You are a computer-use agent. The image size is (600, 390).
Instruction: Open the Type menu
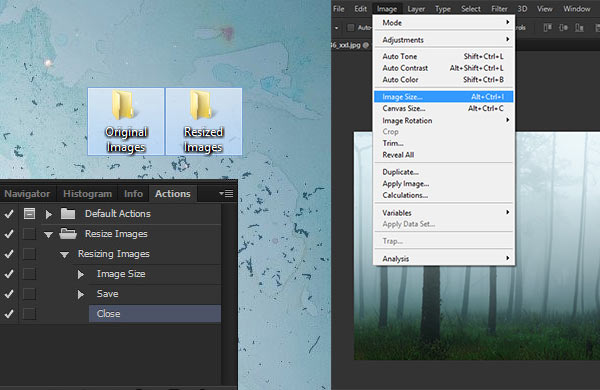443,9
